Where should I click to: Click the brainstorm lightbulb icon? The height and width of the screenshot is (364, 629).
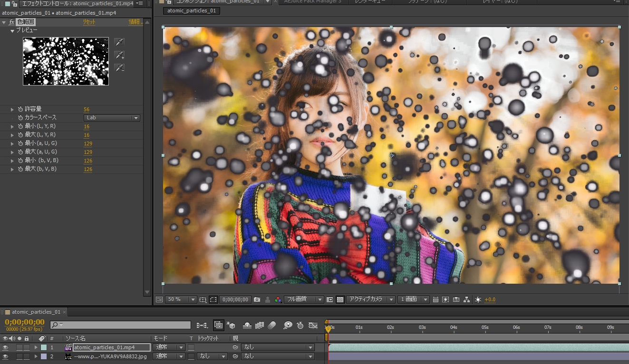pos(288,325)
